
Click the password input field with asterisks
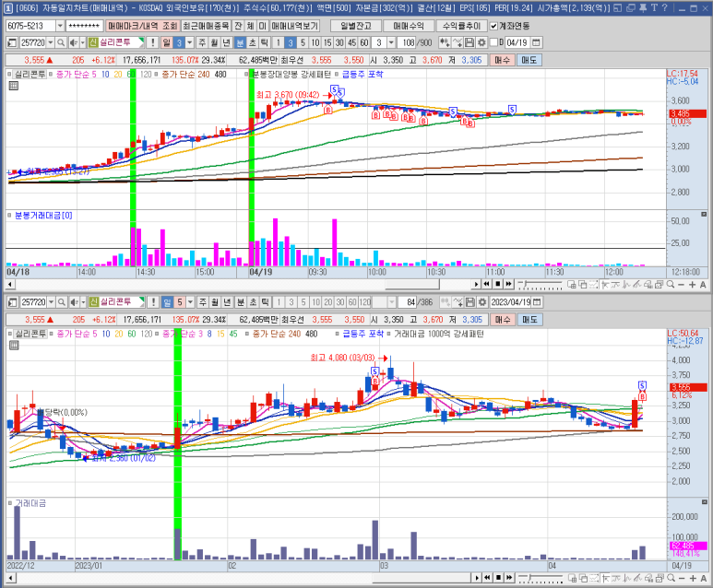(x=85, y=26)
